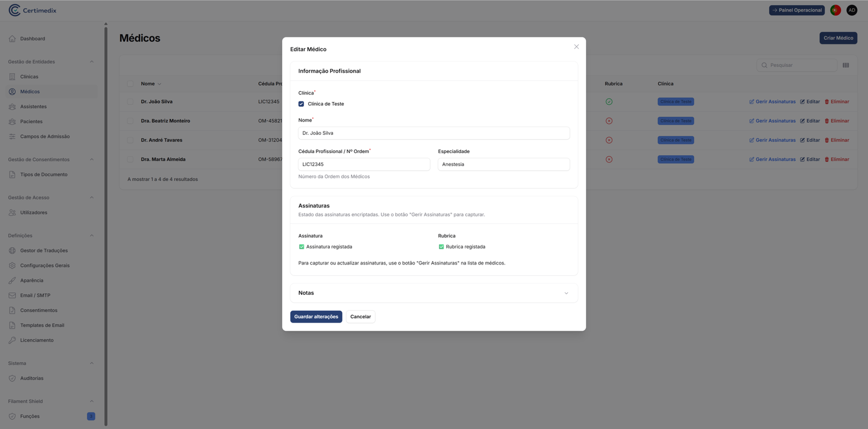Click the Licenciamento key icon
This screenshot has width=868, height=429.
point(12,340)
